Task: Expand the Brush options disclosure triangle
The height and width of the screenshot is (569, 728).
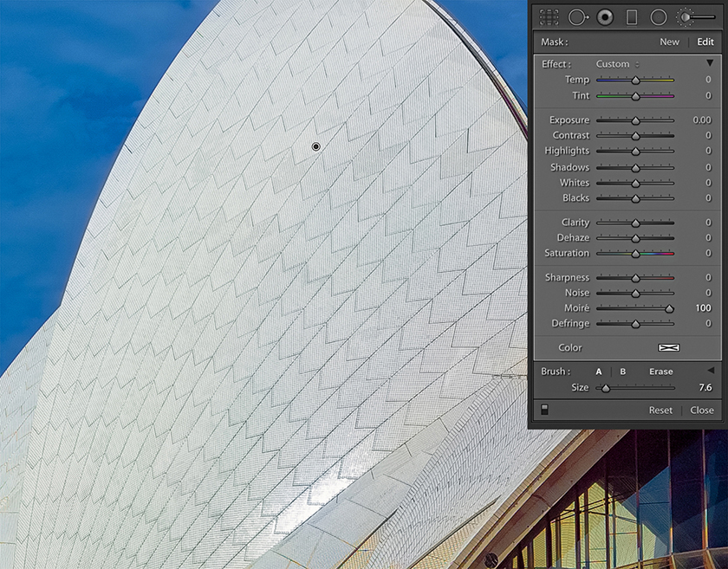Action: 711,371
